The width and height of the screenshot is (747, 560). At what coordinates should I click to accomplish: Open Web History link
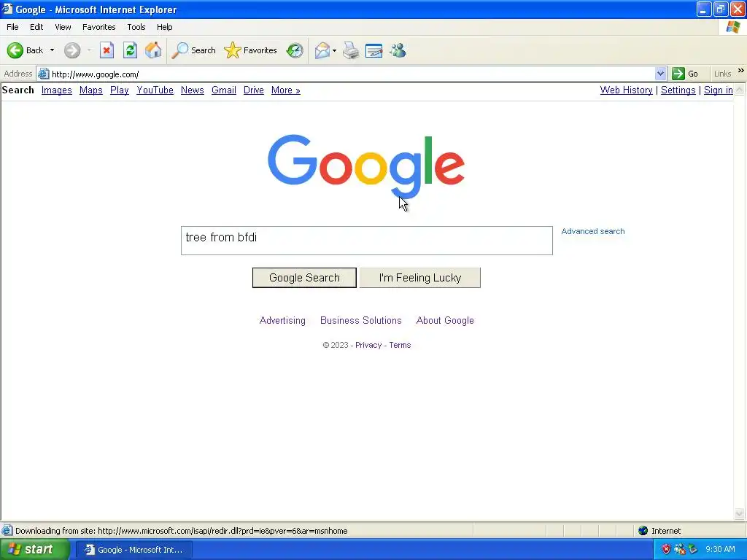tap(626, 90)
